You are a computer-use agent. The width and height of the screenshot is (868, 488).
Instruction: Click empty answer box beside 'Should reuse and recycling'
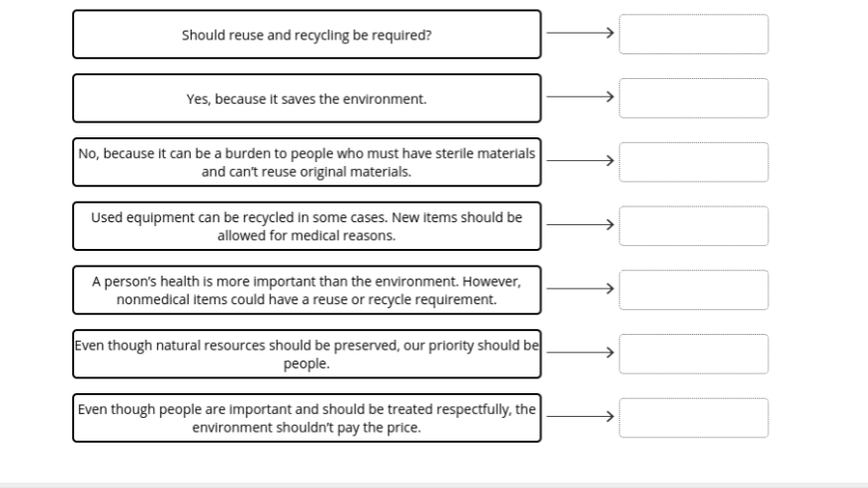click(694, 35)
